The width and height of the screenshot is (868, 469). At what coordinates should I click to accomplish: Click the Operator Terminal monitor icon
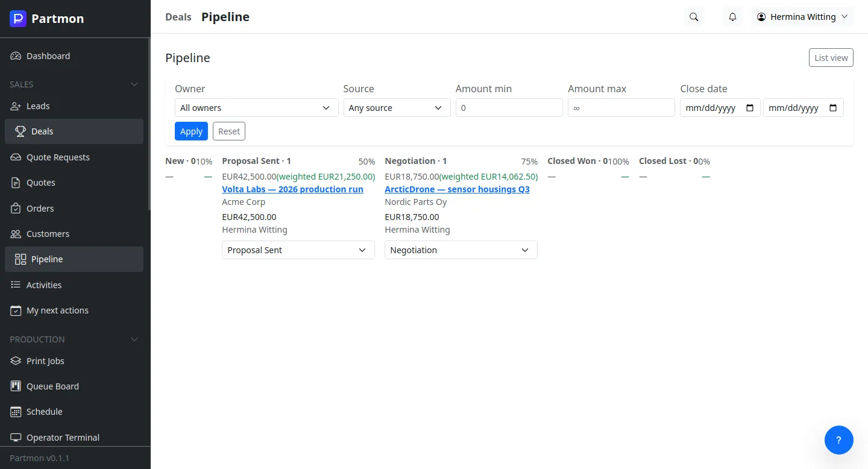(16, 438)
